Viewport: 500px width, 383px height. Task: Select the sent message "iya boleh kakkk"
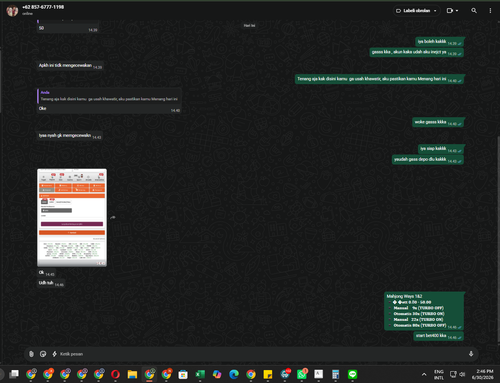[x=439, y=42]
